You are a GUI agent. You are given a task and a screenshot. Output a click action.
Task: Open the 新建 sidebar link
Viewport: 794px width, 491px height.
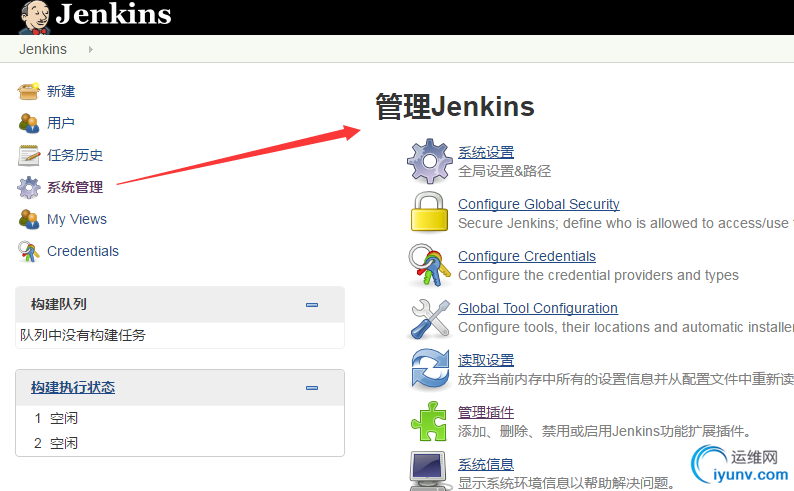pos(61,91)
